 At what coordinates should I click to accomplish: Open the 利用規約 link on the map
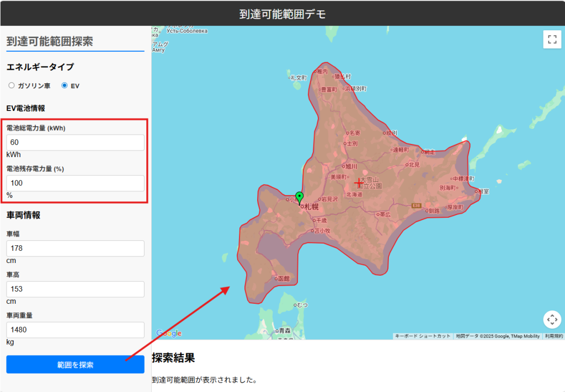554,336
